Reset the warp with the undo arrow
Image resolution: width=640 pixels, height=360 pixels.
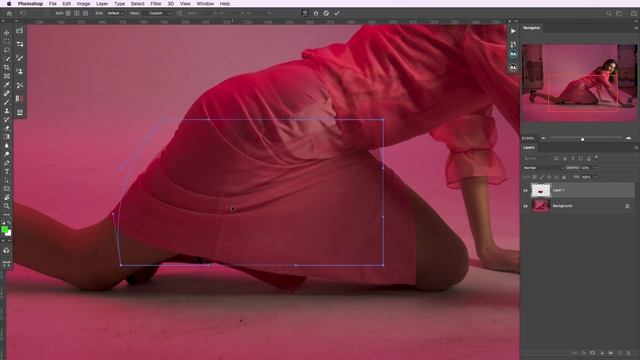coord(316,13)
